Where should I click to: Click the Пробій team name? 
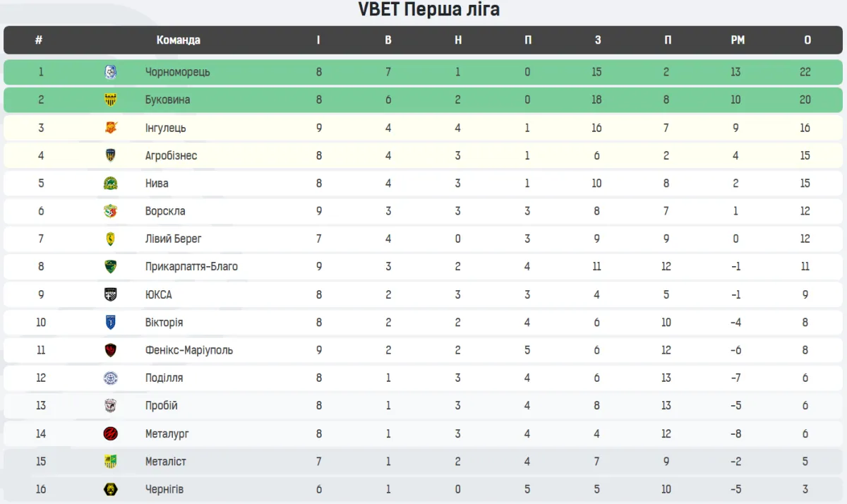[x=161, y=406]
